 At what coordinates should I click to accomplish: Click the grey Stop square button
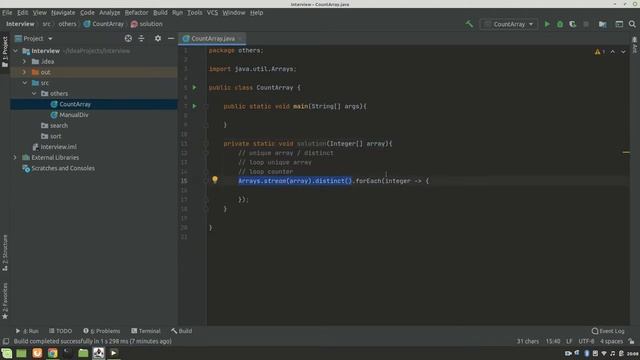586,24
